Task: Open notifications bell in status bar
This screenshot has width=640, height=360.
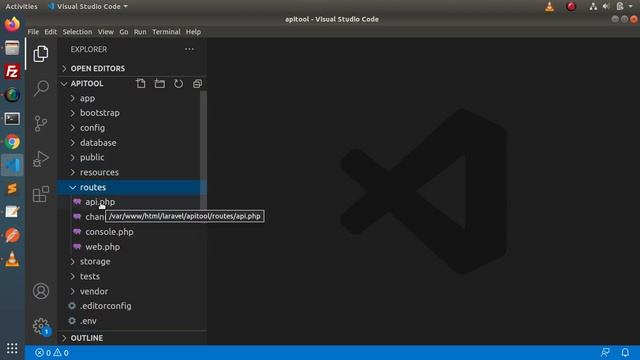Action: click(x=625, y=352)
